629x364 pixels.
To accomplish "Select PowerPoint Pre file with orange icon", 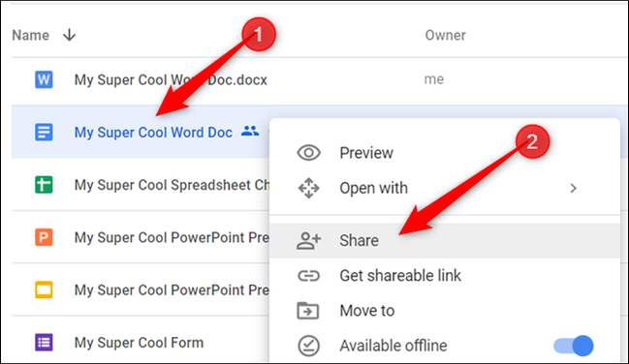I will (172, 237).
